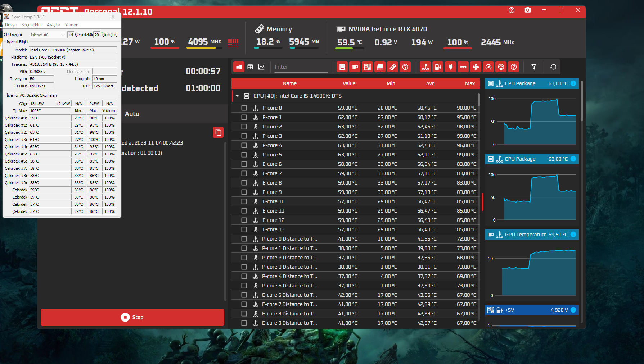This screenshot has height=364, width=644.
Task: Switch to the split list-and-graph view icon
Action: [239, 67]
